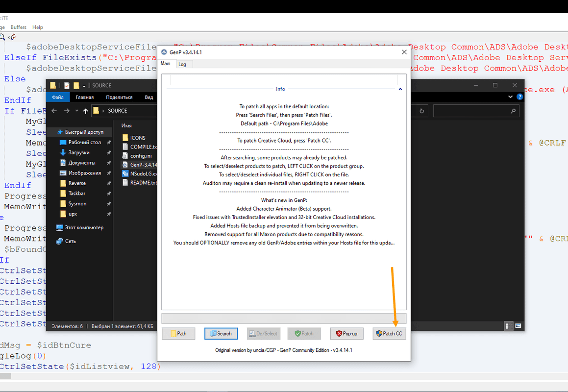Open Документы in the navigation pane
This screenshot has width=568, height=392.
(81, 163)
